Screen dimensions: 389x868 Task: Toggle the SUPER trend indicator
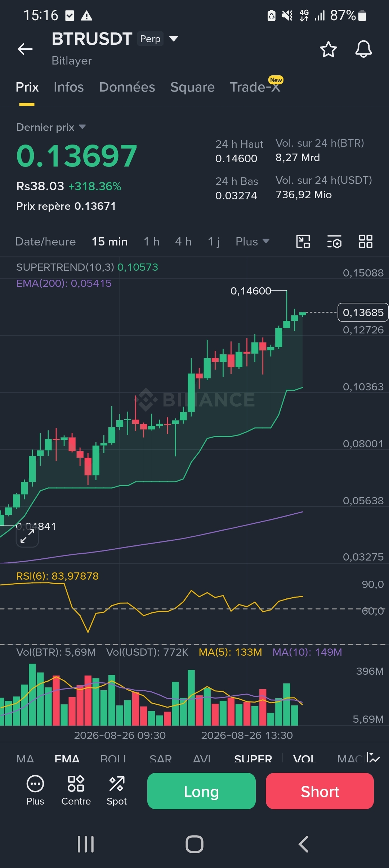tap(253, 758)
